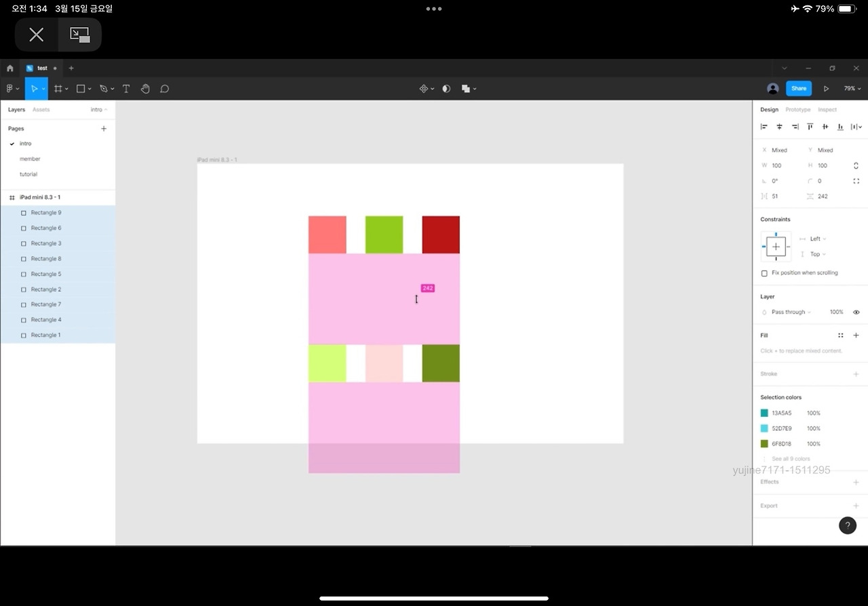The width and height of the screenshot is (868, 606).
Task: Open the help question mark button
Action: (x=848, y=525)
